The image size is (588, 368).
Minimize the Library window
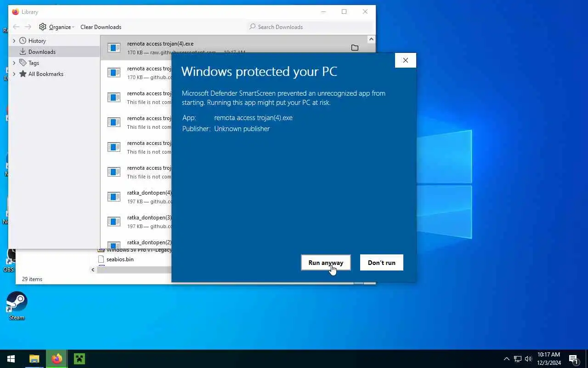pos(323,11)
